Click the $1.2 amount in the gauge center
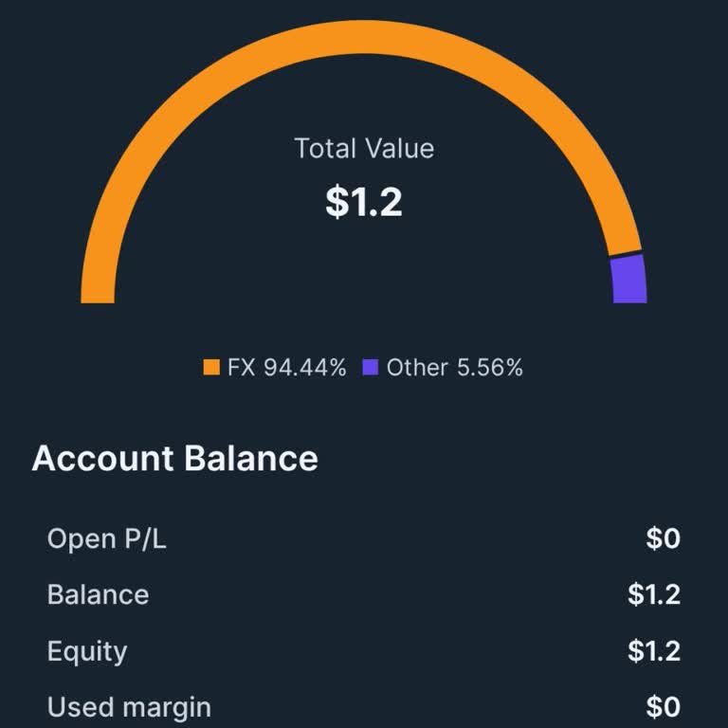This screenshot has width=728, height=728. coord(364,201)
